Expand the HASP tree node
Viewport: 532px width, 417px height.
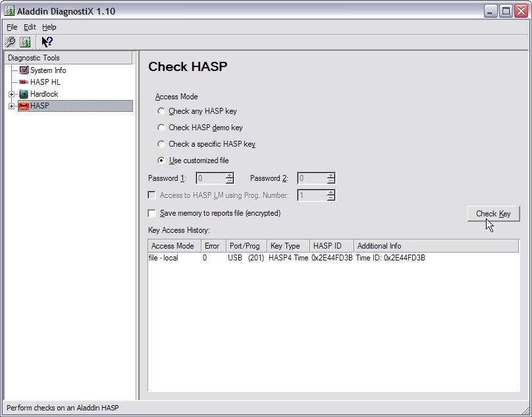(11, 106)
